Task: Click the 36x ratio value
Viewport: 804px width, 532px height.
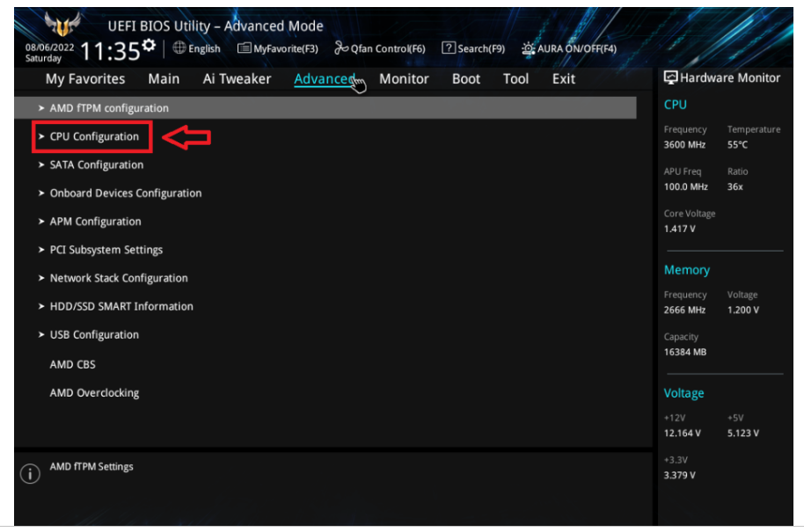Action: (735, 186)
